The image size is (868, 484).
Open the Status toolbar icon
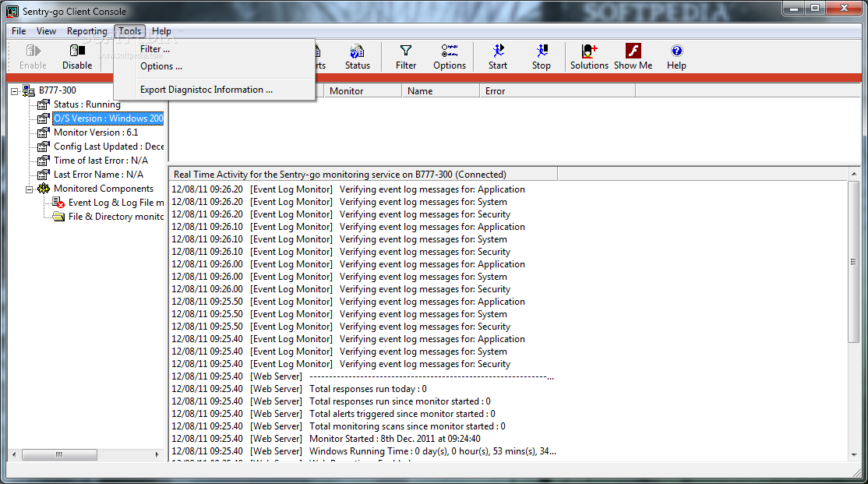[x=357, y=51]
